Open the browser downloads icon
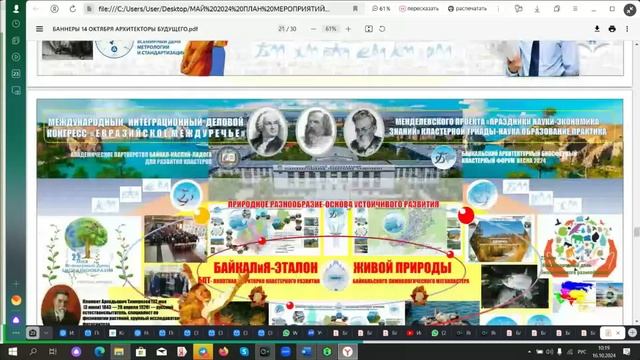This screenshot has width=640, height=360. point(537,9)
